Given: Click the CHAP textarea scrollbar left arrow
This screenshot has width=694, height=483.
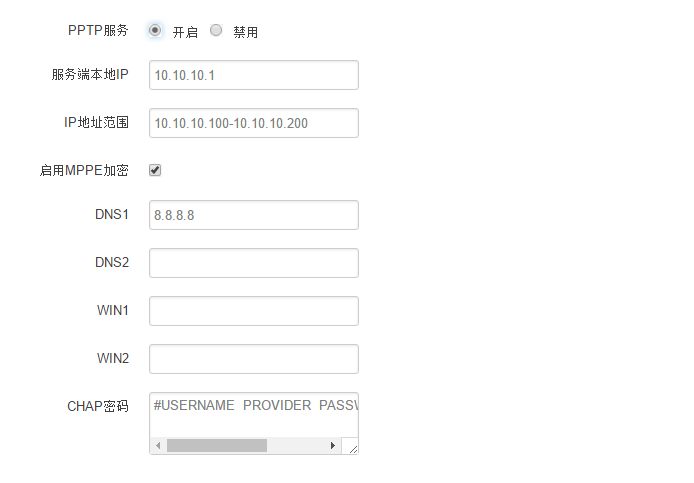Looking at the screenshot, I should (158, 445).
